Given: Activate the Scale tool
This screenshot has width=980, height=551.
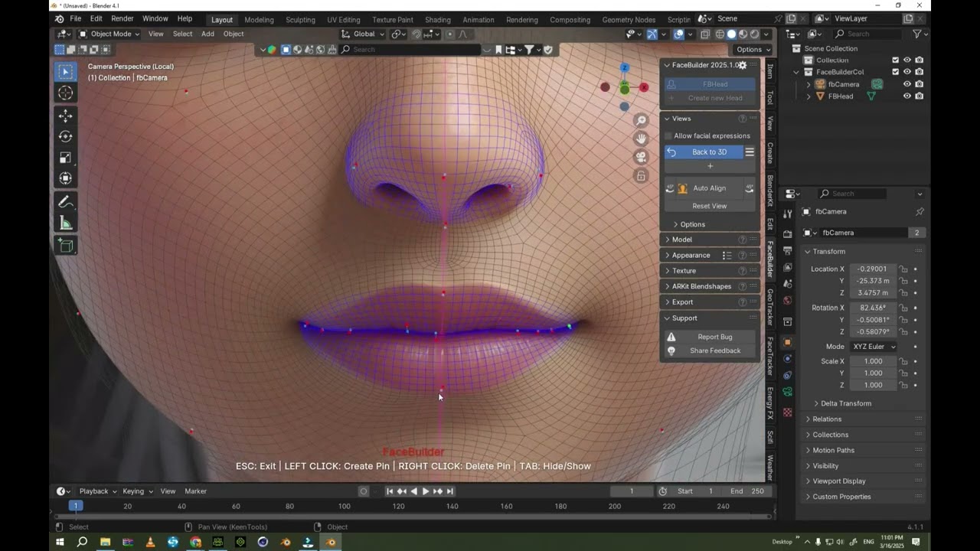Looking at the screenshot, I should (x=65, y=158).
